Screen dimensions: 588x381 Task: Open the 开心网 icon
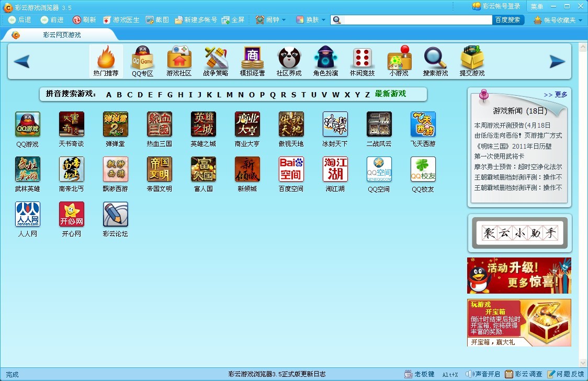[71, 214]
